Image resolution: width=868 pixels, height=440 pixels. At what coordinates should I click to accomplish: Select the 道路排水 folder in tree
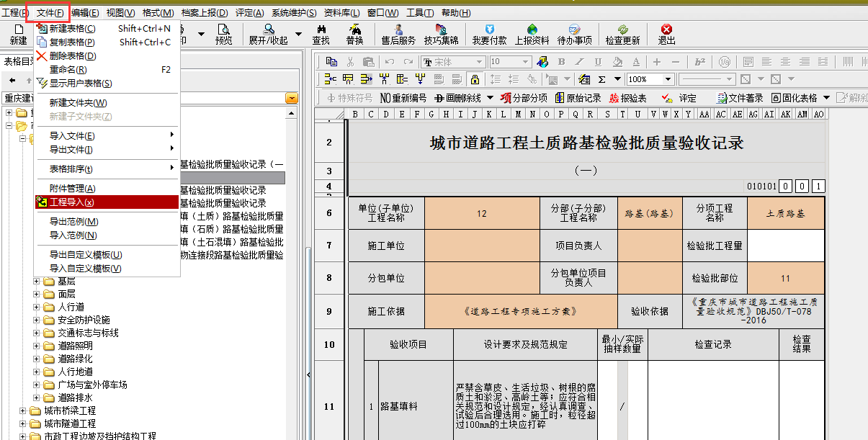point(75,398)
